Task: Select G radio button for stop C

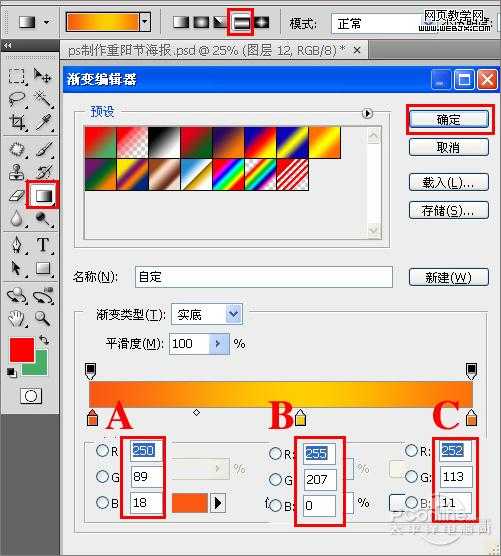Action: (x=412, y=476)
